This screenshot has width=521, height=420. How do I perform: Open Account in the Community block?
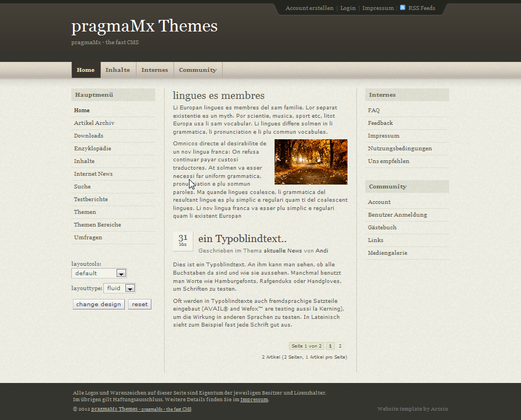pos(380,202)
